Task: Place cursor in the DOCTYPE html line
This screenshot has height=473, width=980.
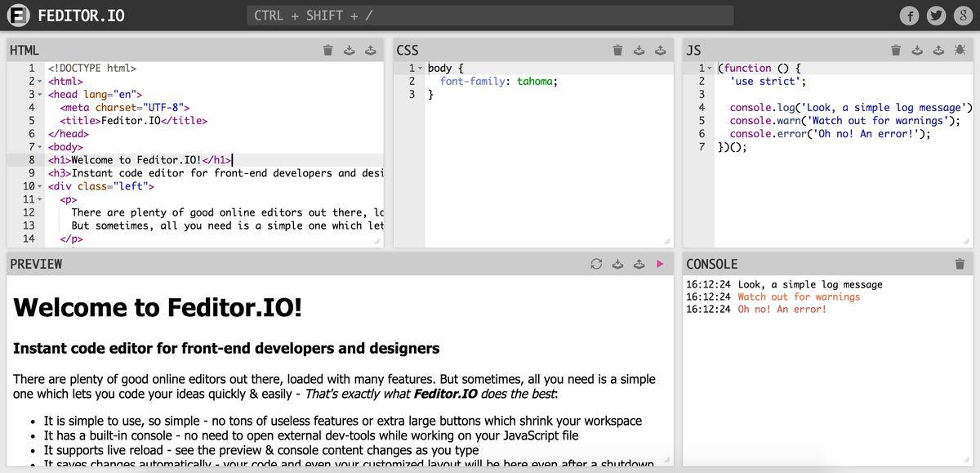Action: tap(92, 69)
